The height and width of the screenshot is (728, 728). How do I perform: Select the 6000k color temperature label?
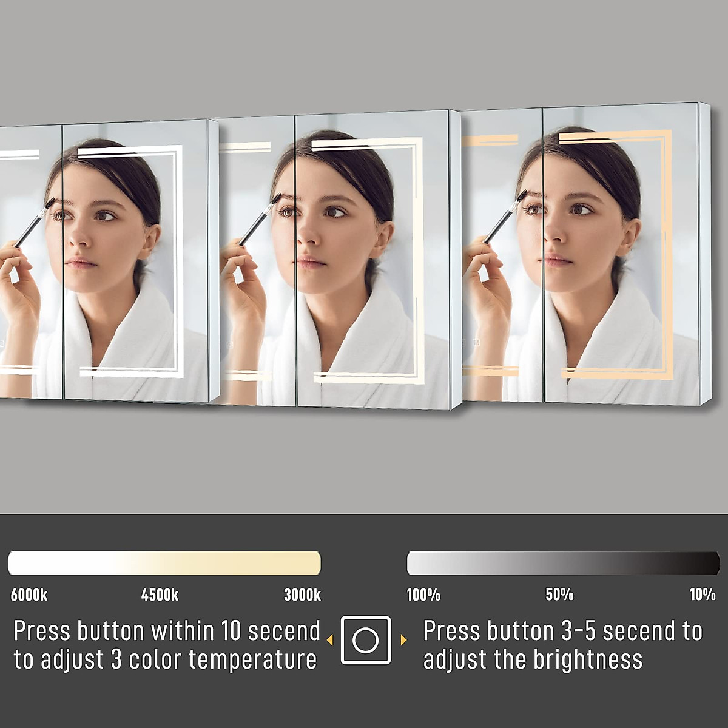click(29, 595)
